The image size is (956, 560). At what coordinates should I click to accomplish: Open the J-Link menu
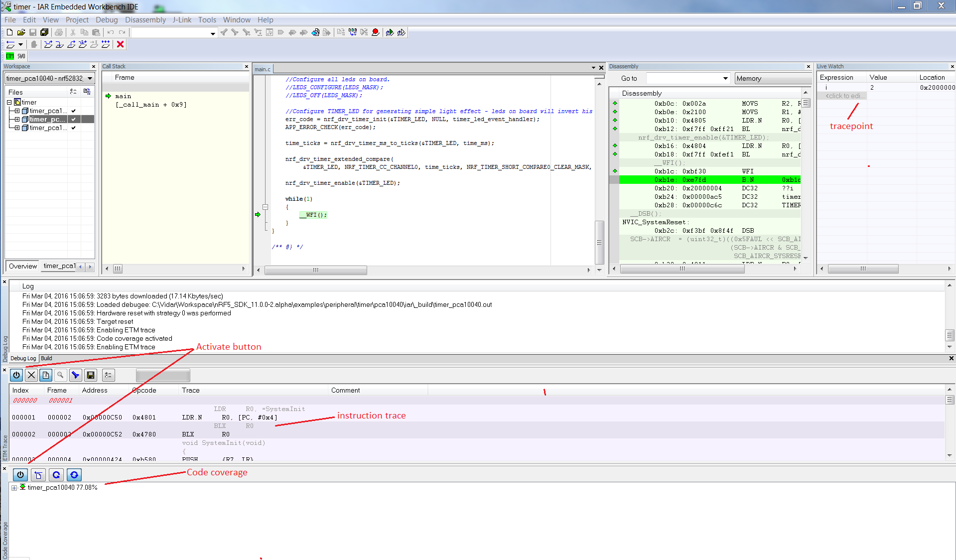click(x=182, y=20)
